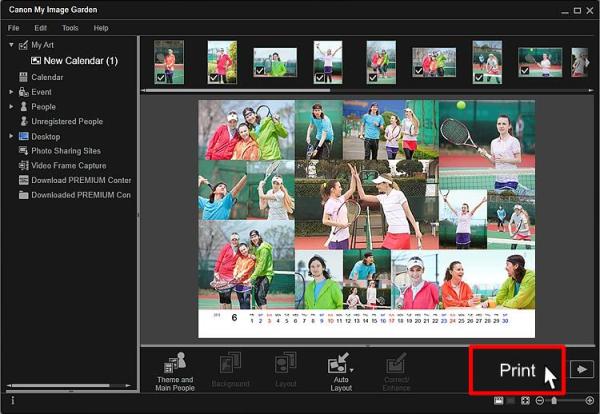Open the Auto Layout dropdown arrow
600x414 pixels.
click(352, 370)
